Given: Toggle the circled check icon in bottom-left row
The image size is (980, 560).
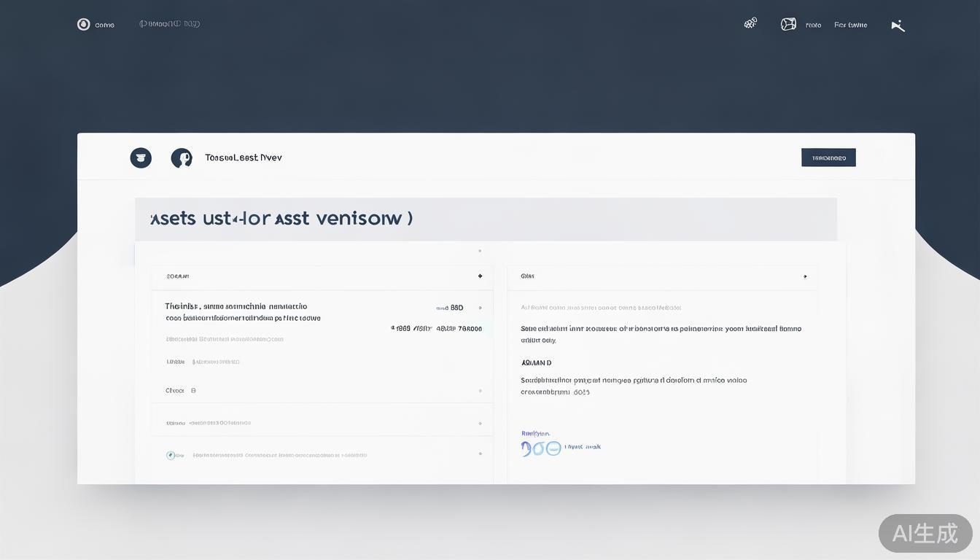Looking at the screenshot, I should tap(171, 455).
